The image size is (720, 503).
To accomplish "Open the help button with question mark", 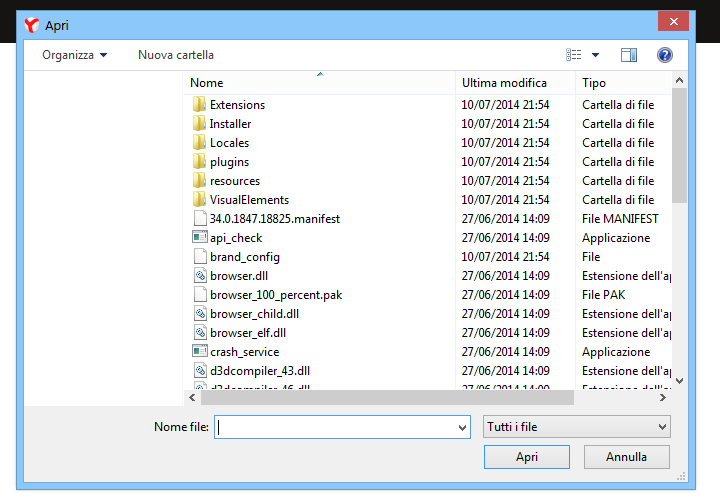I will 664,55.
